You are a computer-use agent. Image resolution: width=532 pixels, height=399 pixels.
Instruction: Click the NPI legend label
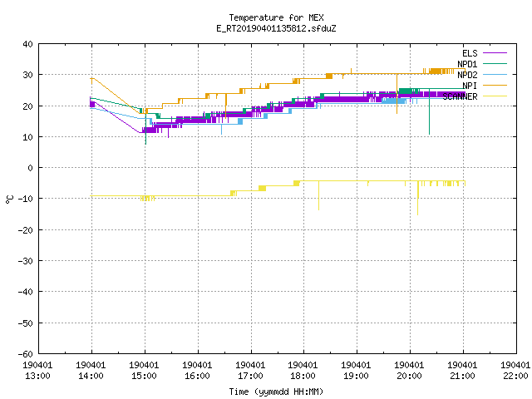tap(470, 86)
